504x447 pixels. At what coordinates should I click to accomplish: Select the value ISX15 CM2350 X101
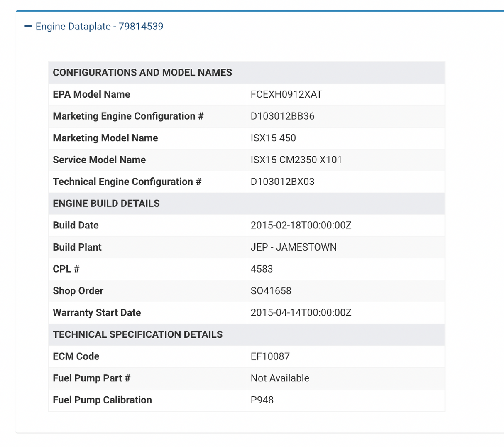point(296,160)
